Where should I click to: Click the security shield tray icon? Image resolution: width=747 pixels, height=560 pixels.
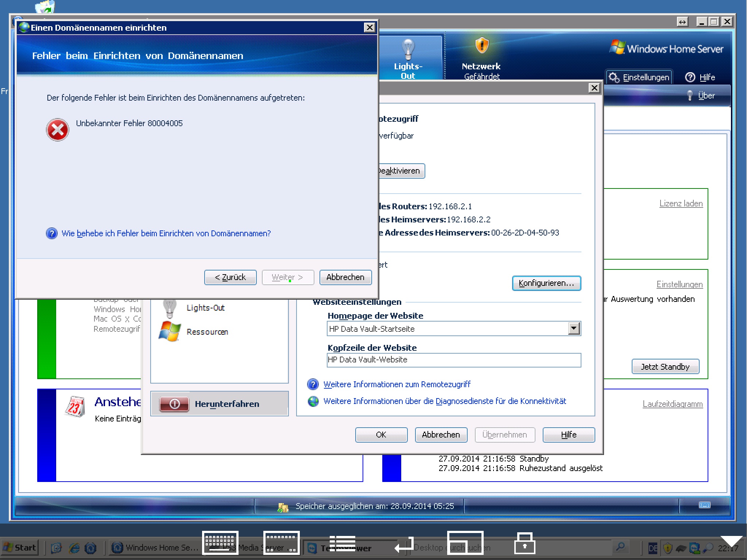pos(667,548)
